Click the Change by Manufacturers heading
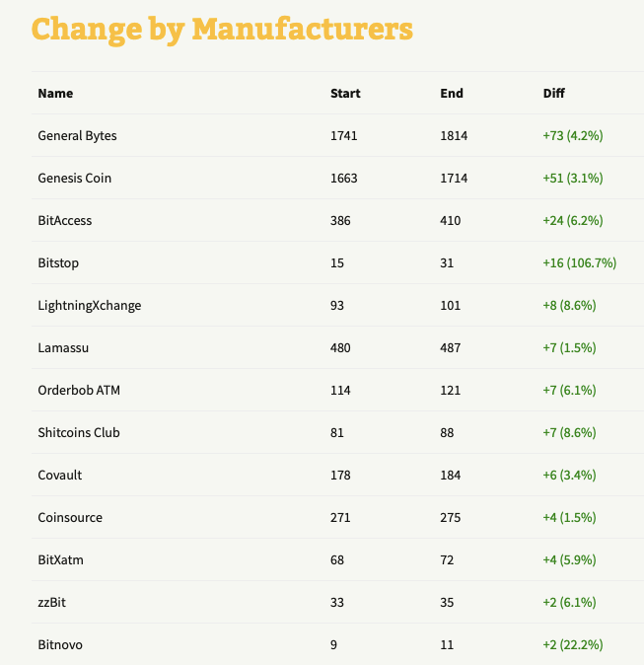Screen dimensions: 644x665 click(222, 29)
